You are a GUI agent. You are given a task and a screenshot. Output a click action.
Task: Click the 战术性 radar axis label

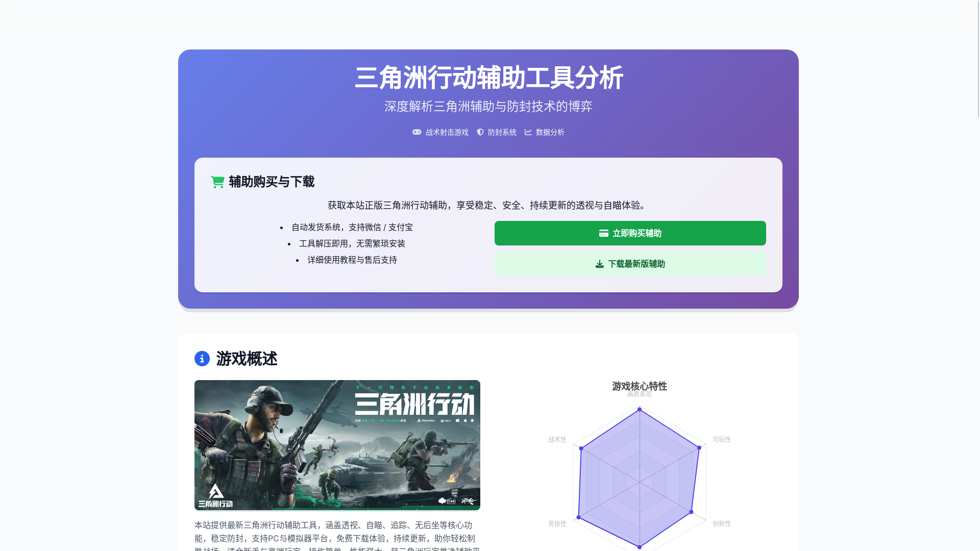coord(557,439)
